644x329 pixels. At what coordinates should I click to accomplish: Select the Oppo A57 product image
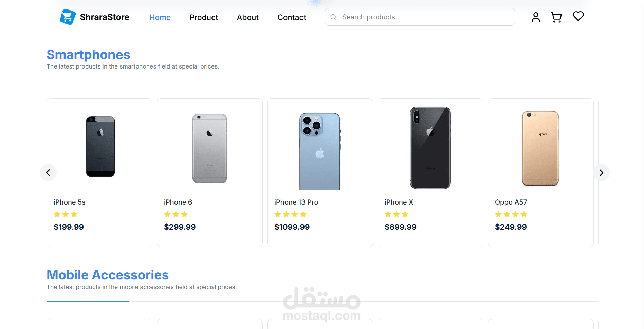[x=540, y=149]
